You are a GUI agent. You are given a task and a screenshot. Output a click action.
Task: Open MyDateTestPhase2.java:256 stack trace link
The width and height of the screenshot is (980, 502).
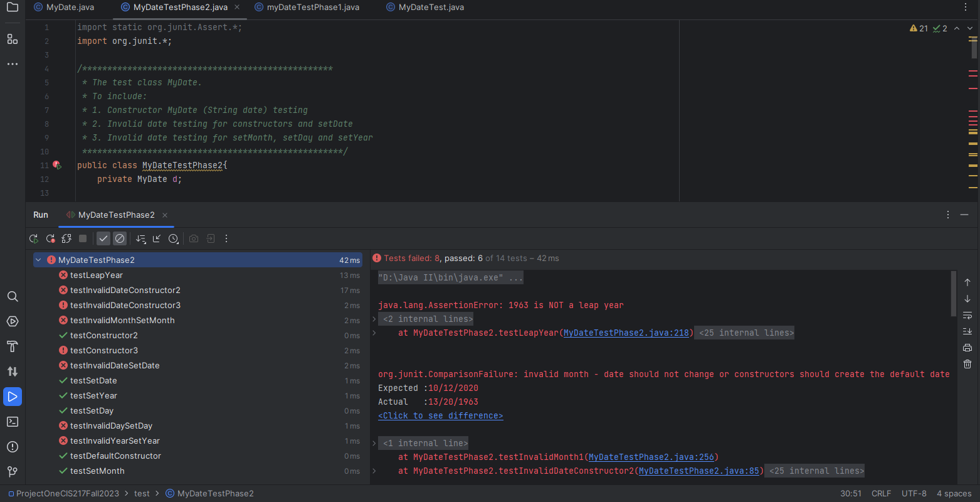[651, 457]
